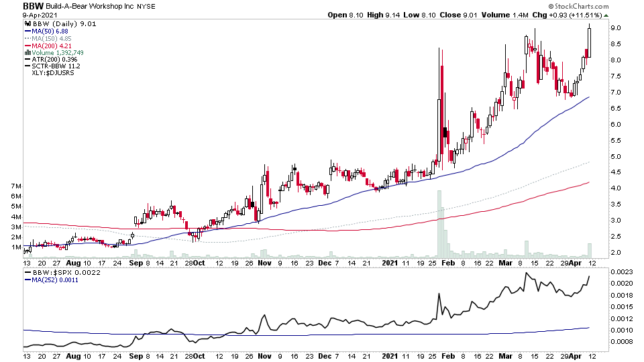The width and height of the screenshot is (644, 362).
Task: Click the Apr label on lower panel axis
Action: [576, 356]
